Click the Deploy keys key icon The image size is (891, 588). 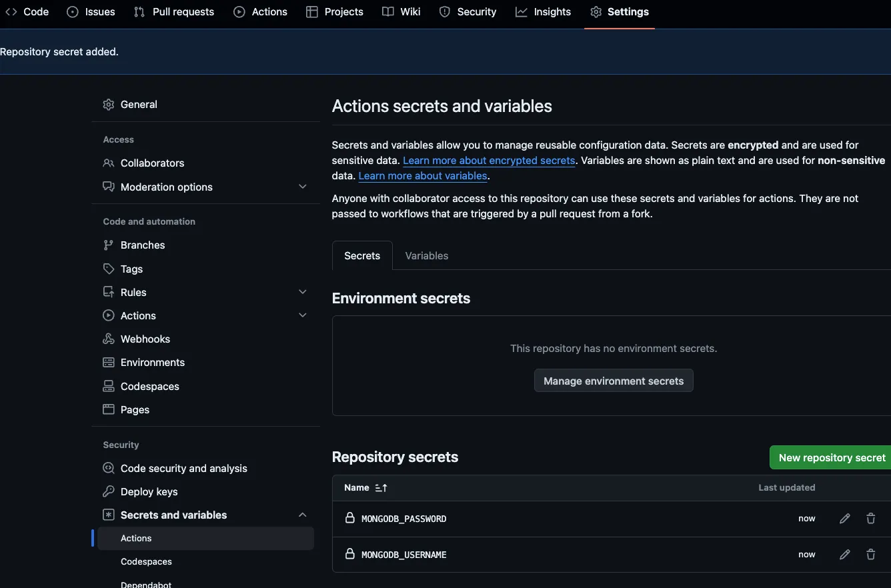point(109,492)
